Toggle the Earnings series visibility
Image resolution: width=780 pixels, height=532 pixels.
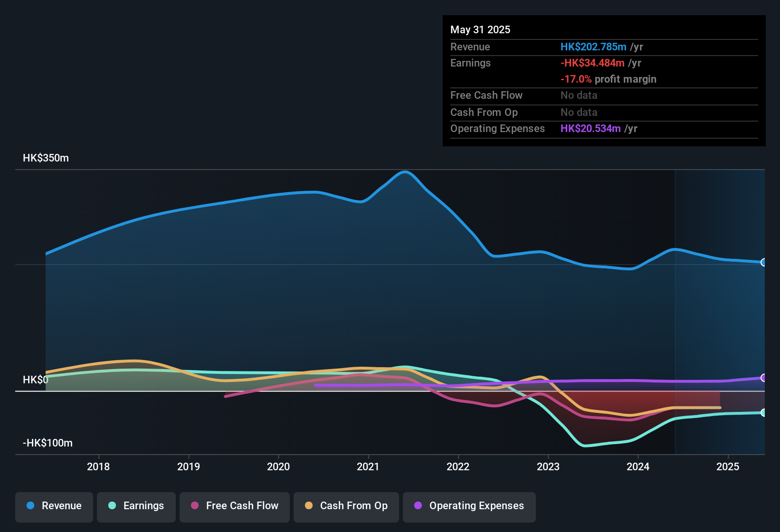tap(136, 507)
